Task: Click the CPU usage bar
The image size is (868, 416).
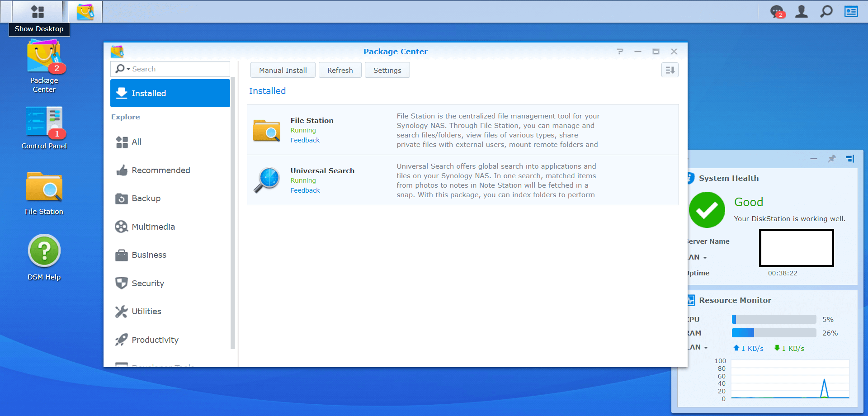Action: 774,319
